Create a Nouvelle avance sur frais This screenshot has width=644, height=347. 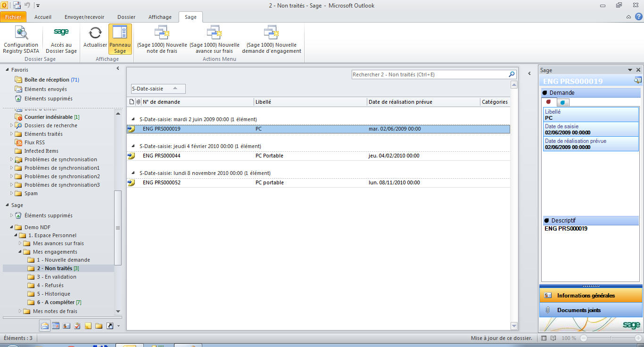215,40
